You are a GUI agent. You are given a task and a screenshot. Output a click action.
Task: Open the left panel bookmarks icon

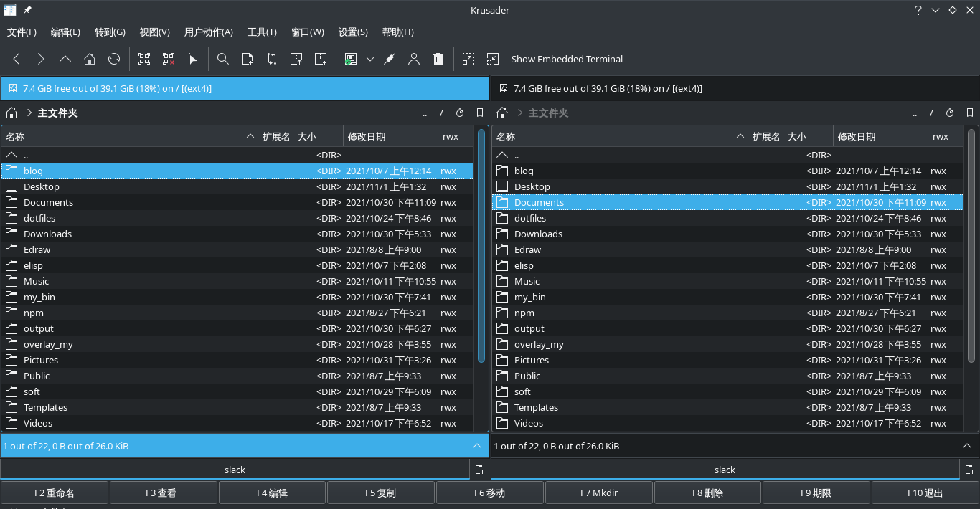480,113
